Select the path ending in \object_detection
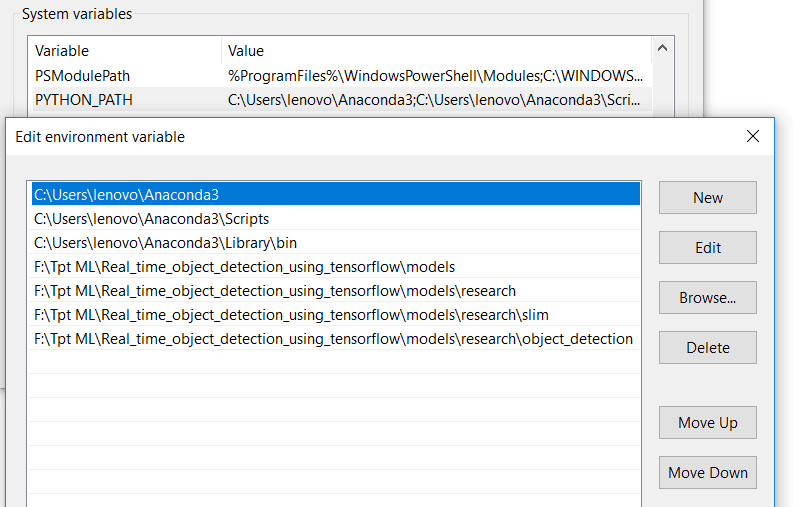 click(336, 339)
